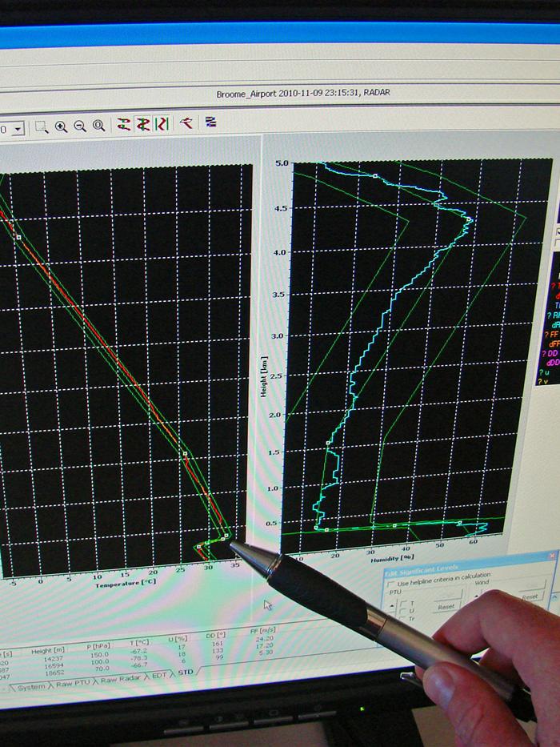Viewport: 560px width, 747px height.
Task: Close the Edit Significant Levels dialog
Action: (554, 555)
